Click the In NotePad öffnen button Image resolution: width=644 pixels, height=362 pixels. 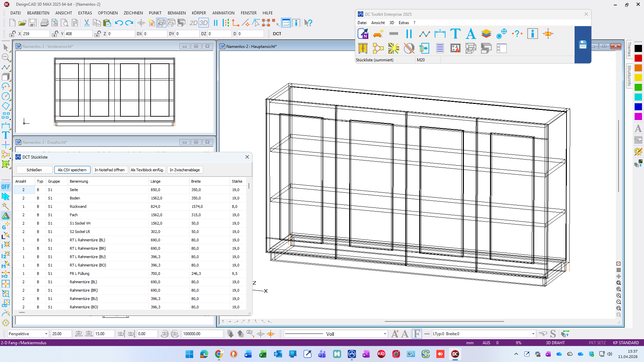[x=109, y=170]
